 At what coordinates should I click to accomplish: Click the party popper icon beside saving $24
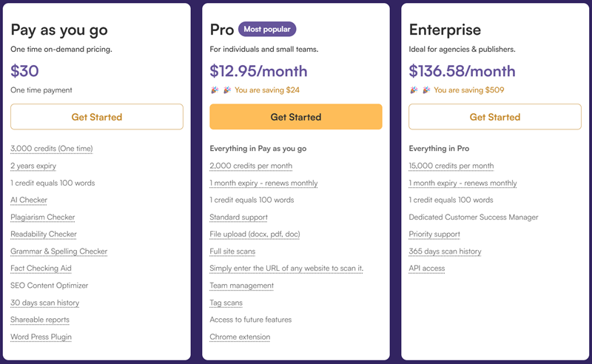tap(227, 90)
